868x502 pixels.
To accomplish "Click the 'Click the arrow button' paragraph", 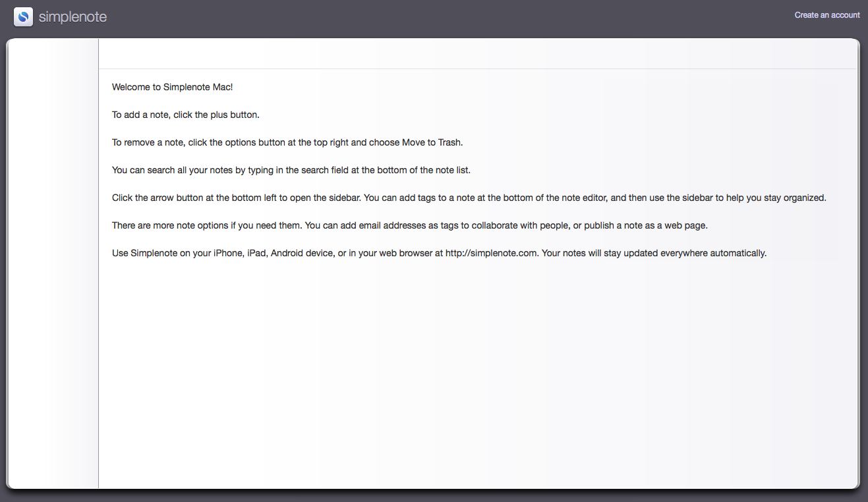I will [469, 198].
